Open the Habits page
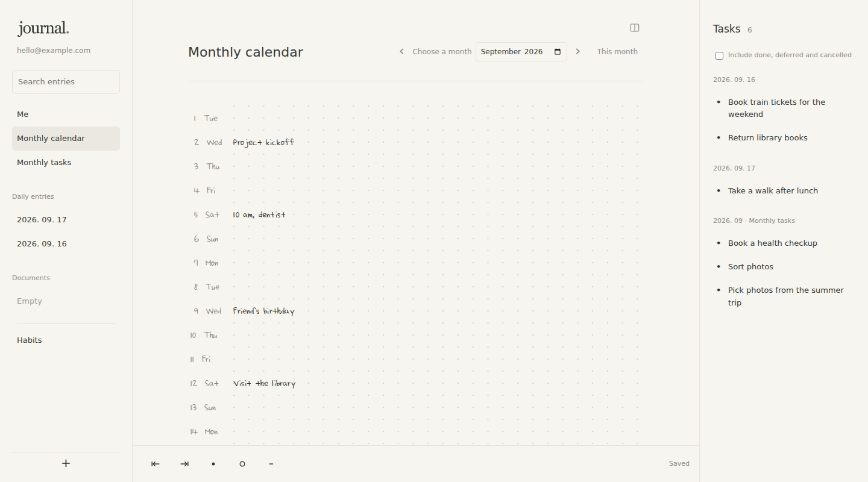Image resolution: width=868 pixels, height=482 pixels. pyautogui.click(x=66, y=340)
